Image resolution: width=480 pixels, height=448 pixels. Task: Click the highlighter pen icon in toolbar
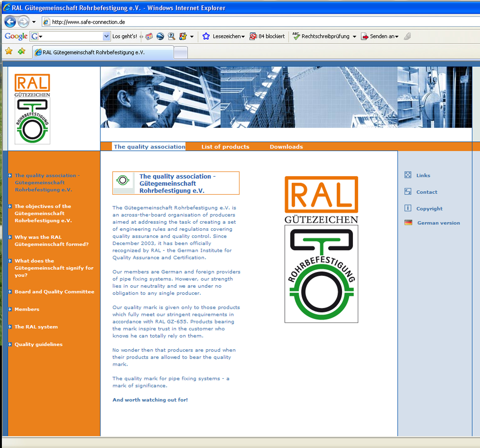(x=407, y=36)
